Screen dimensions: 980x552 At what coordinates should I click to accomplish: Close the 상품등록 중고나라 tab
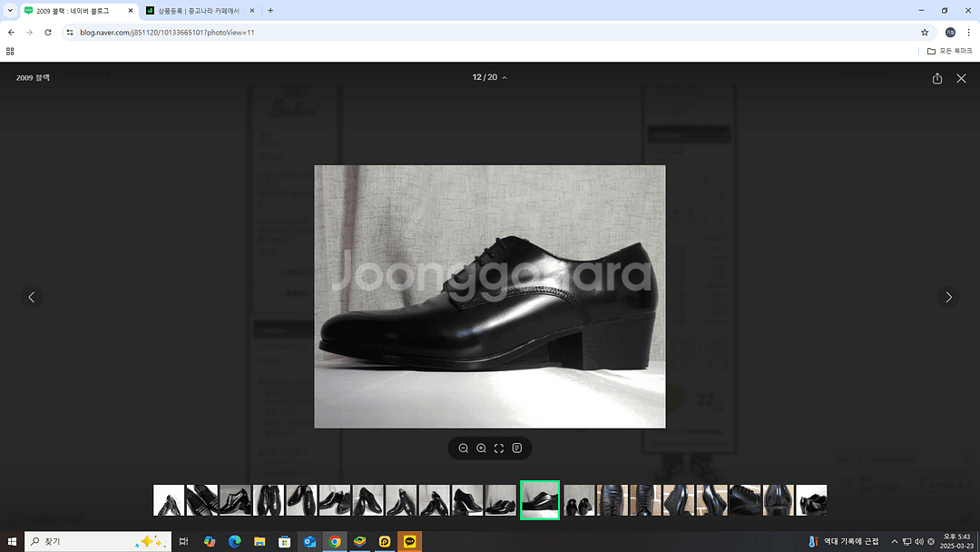pyautogui.click(x=251, y=11)
